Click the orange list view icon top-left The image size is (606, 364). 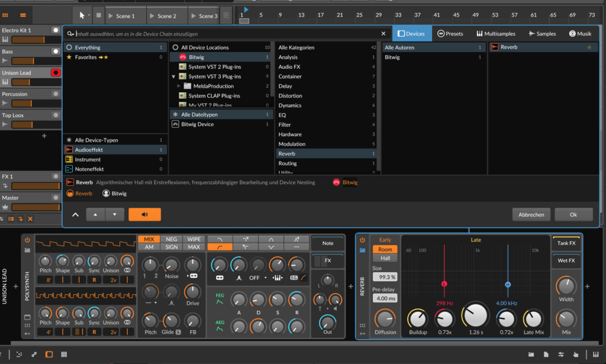(23, 15)
